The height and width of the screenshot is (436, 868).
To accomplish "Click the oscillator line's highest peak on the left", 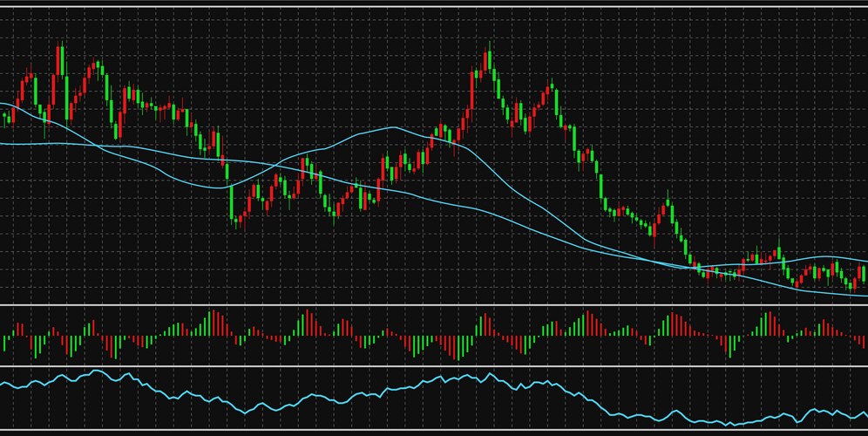I will click(x=96, y=371).
